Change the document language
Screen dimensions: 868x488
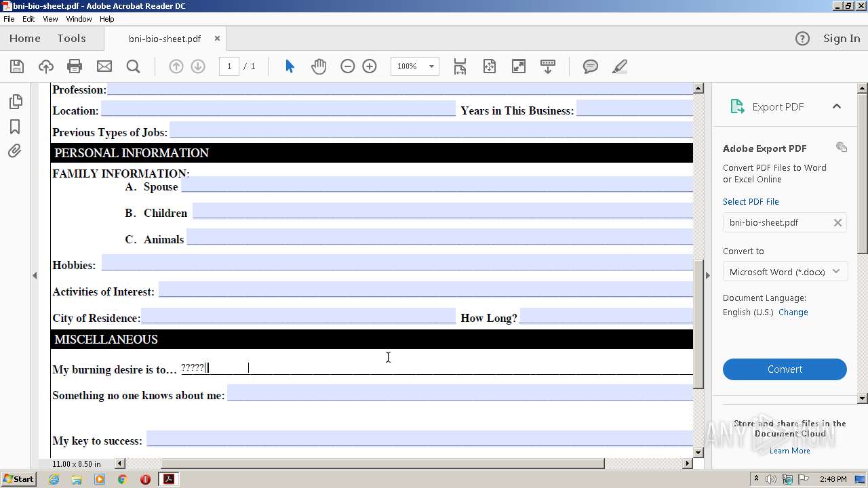[x=793, y=312]
